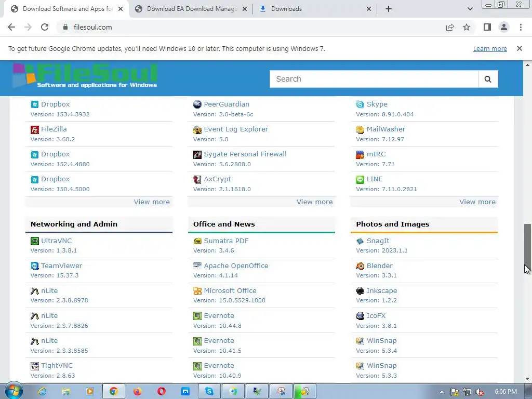Screen dimensions: 532x399
Task: Click the FileZilla app icon
Action: click(x=35, y=129)
